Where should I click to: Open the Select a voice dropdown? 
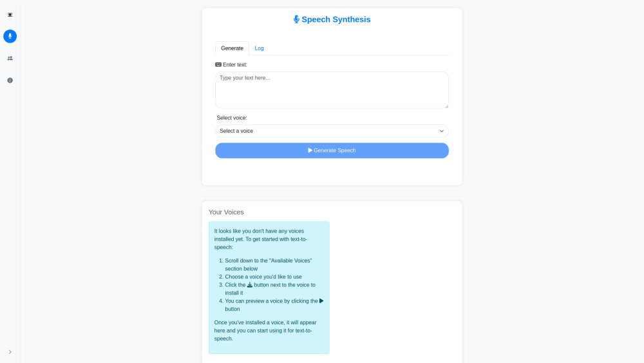[x=332, y=131]
